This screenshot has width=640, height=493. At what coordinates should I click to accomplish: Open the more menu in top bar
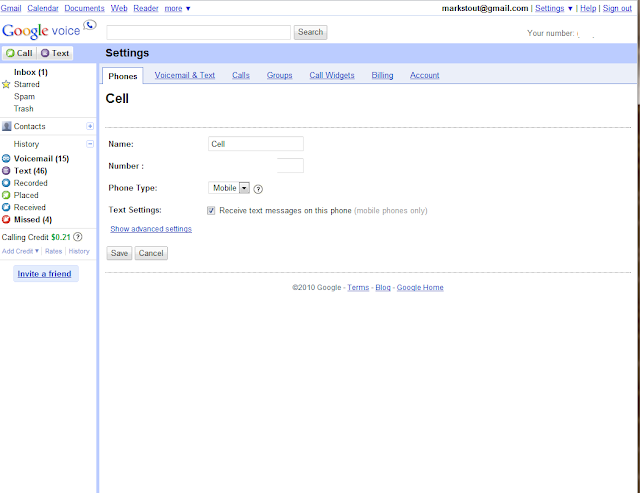[177, 8]
